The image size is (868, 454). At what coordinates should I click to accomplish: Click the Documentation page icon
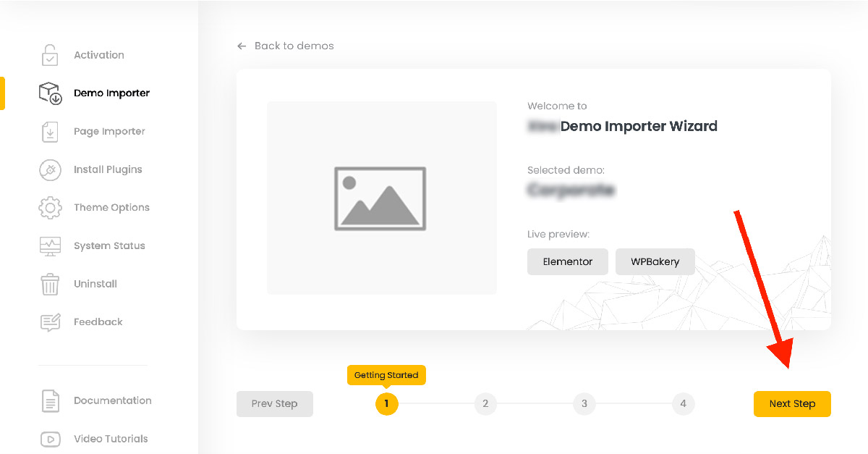click(50, 400)
